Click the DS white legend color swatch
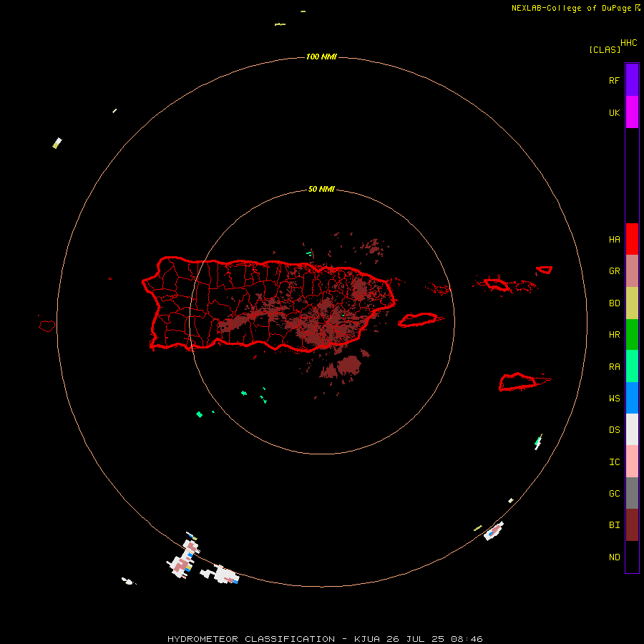This screenshot has width=644, height=644. 632,429
